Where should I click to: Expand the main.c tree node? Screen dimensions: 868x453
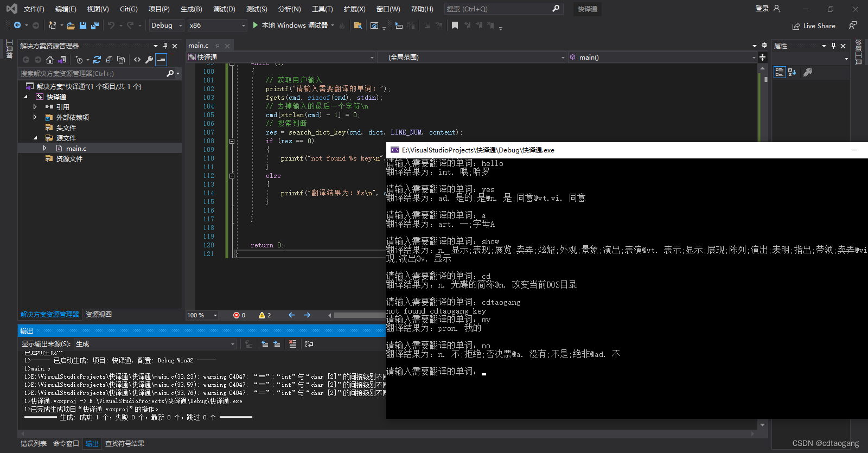click(45, 148)
